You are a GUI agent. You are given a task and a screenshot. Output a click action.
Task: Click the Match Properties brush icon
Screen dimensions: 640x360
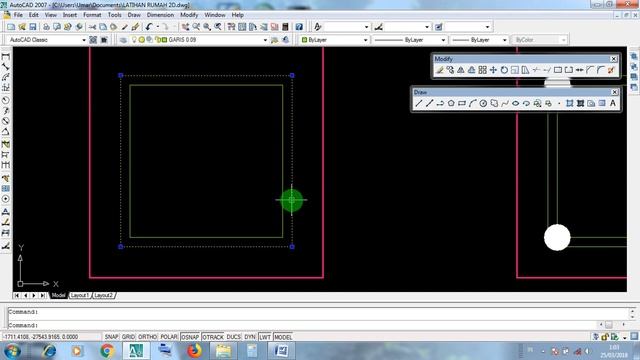[x=125, y=27]
